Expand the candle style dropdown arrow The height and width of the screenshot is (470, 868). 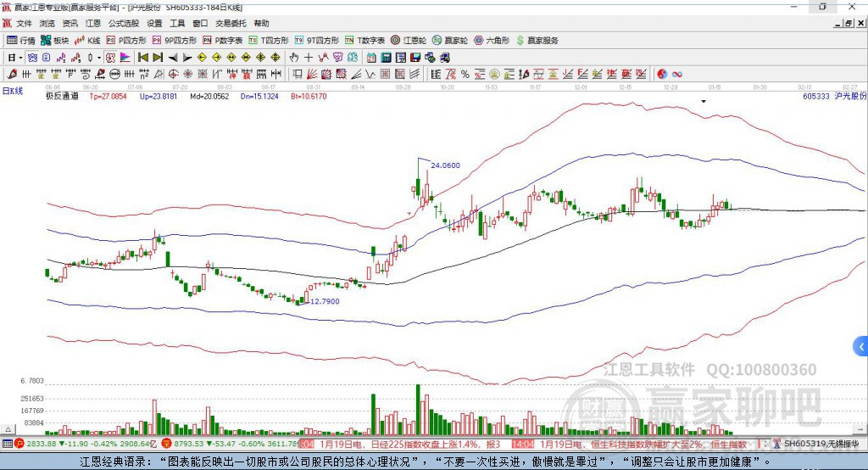point(99,58)
